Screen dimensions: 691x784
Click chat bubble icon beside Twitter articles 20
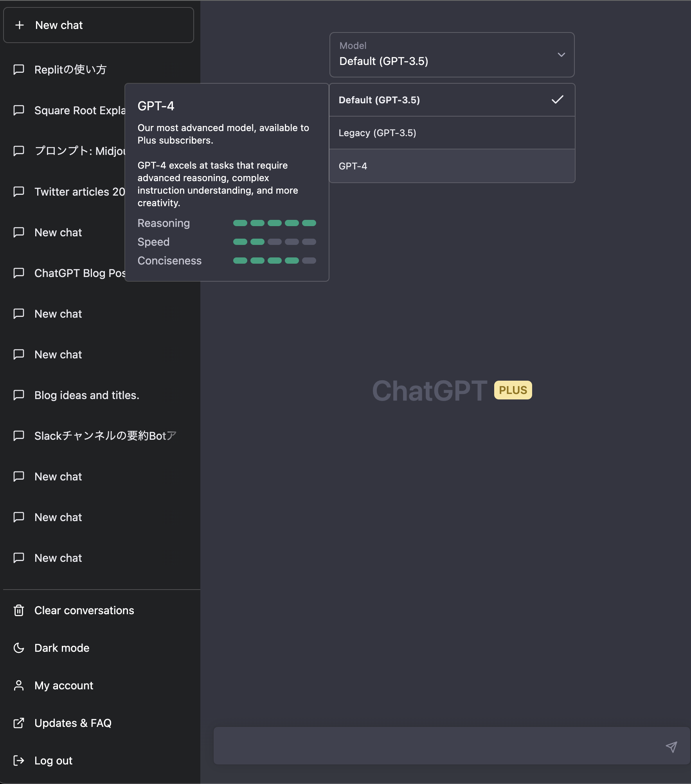(x=19, y=192)
